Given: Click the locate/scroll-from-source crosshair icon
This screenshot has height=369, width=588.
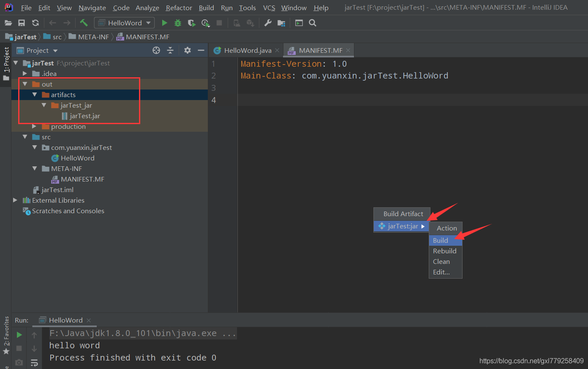Looking at the screenshot, I should coord(156,50).
